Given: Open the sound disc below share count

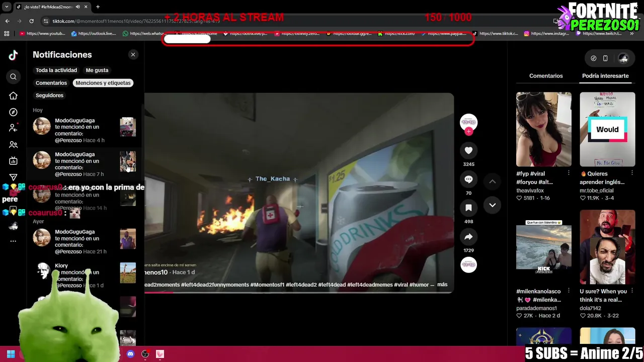Looking at the screenshot, I should 468,265.
